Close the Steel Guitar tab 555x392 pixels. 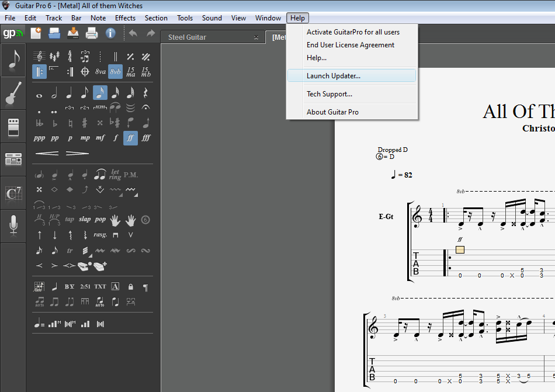click(x=256, y=37)
